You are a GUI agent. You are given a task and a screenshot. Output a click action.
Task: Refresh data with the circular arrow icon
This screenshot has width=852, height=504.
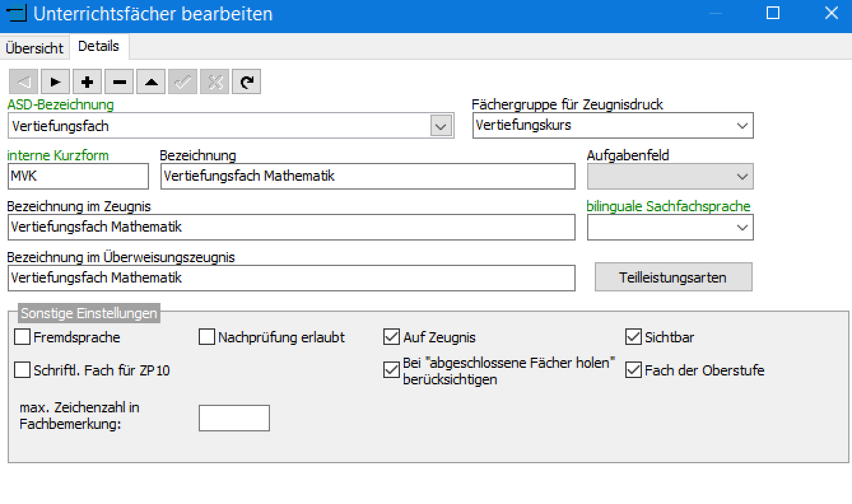246,81
